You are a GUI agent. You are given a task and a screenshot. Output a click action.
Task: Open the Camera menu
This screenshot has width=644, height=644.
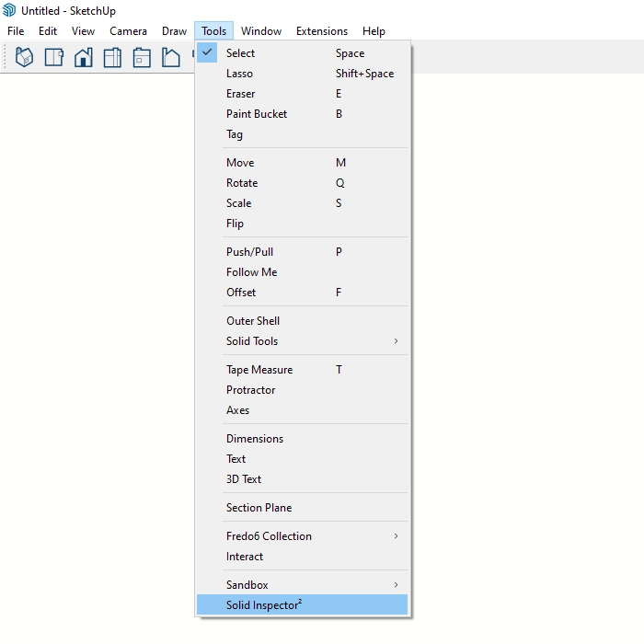tap(128, 31)
